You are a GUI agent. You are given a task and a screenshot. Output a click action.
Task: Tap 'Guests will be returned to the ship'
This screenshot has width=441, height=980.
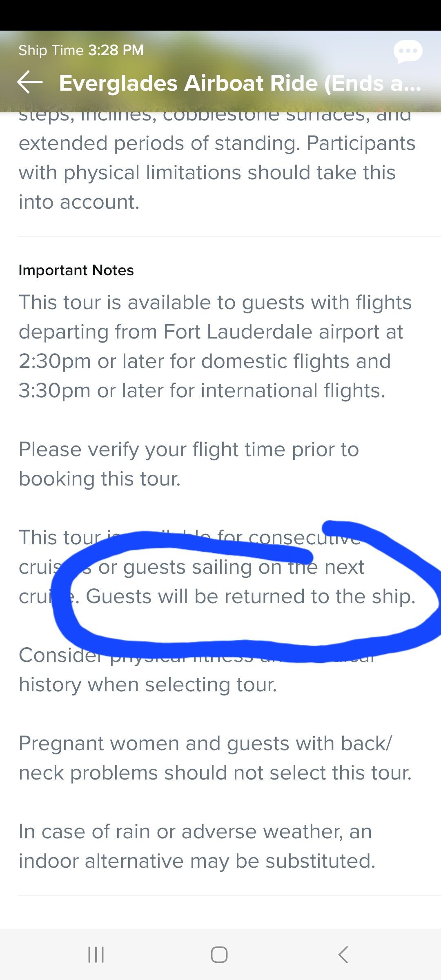coord(250,597)
